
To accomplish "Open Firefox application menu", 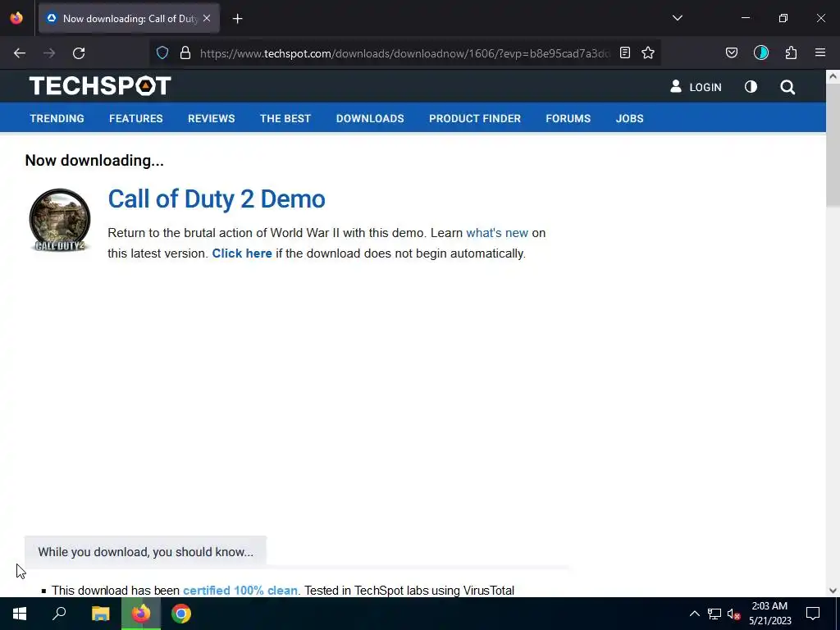I will (820, 53).
